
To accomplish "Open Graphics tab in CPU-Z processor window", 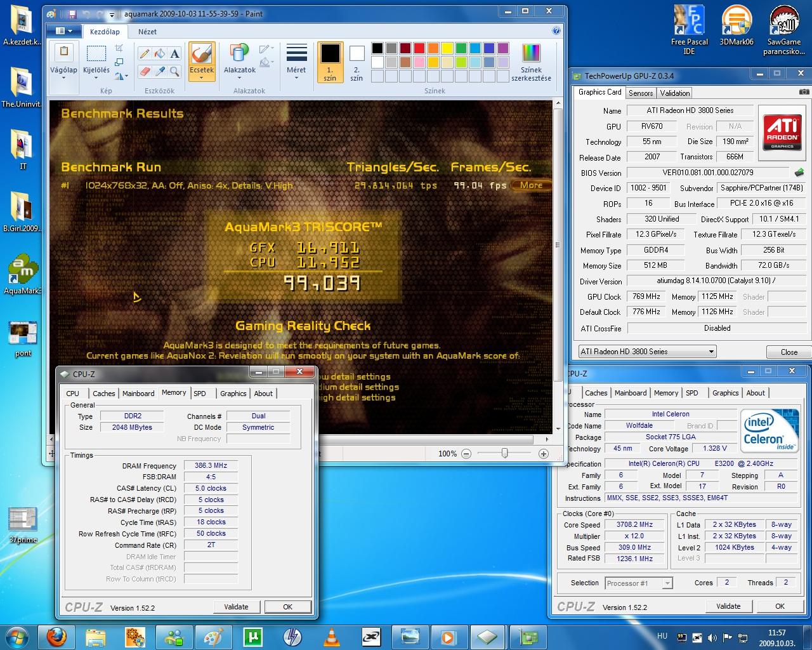I will (x=726, y=393).
